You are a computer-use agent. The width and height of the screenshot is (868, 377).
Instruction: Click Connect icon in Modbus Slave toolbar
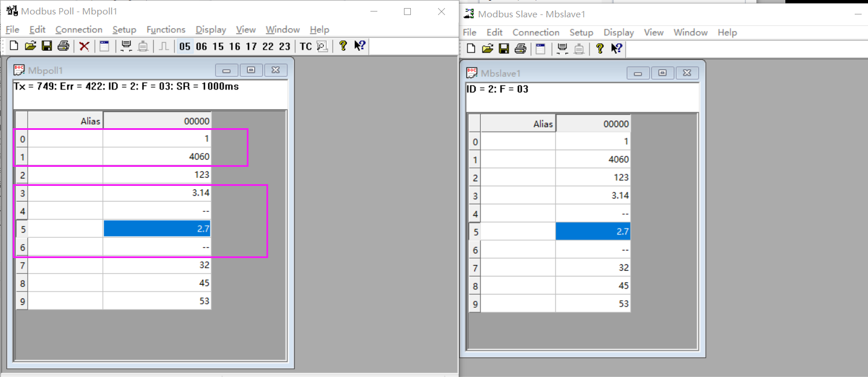click(x=562, y=48)
